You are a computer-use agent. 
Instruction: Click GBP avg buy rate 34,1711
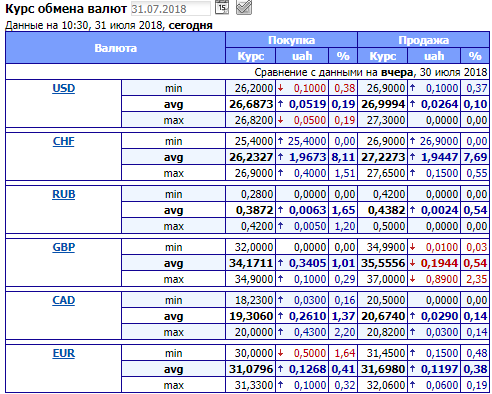coord(251,263)
